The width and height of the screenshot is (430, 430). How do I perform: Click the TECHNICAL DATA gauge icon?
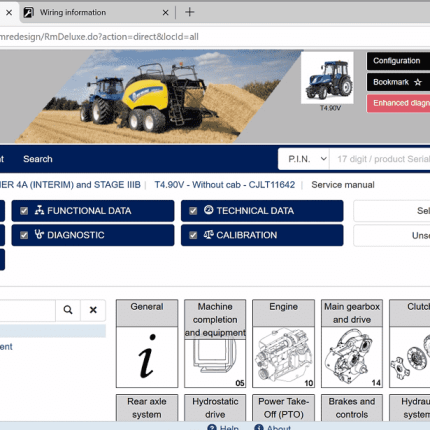point(209,210)
